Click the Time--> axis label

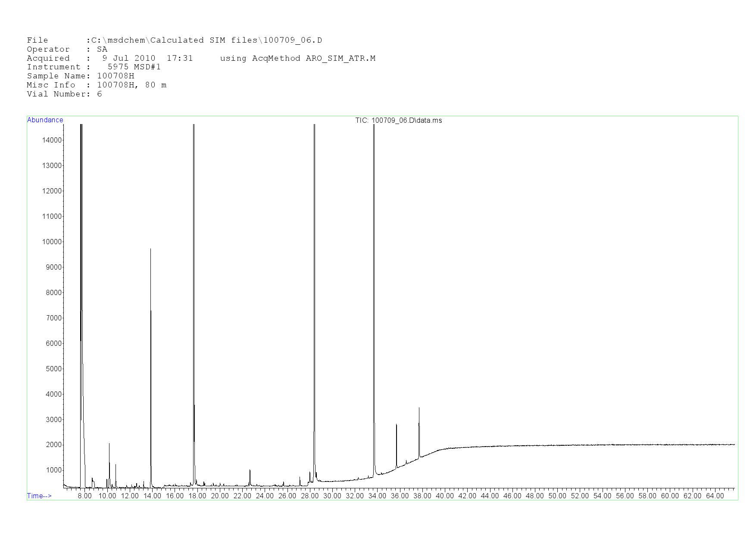39,496
